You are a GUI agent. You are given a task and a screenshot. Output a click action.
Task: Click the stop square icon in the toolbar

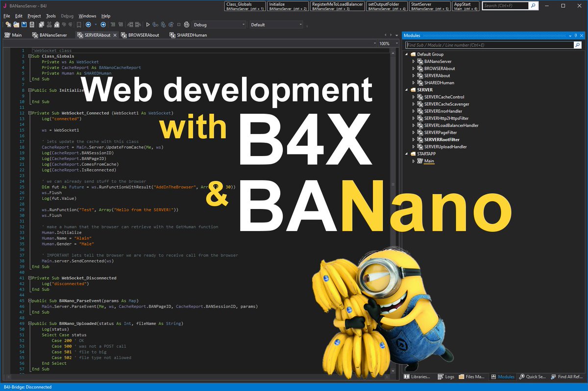click(x=179, y=25)
